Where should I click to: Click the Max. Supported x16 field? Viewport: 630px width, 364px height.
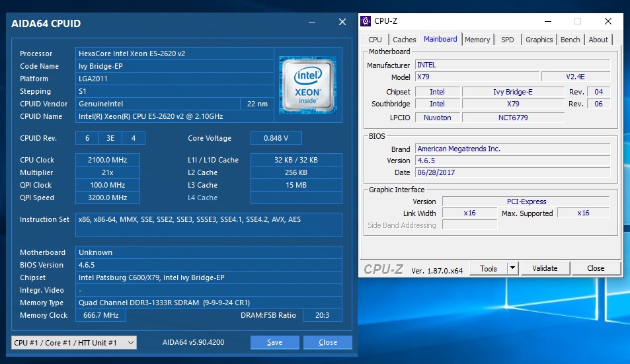[x=583, y=213]
